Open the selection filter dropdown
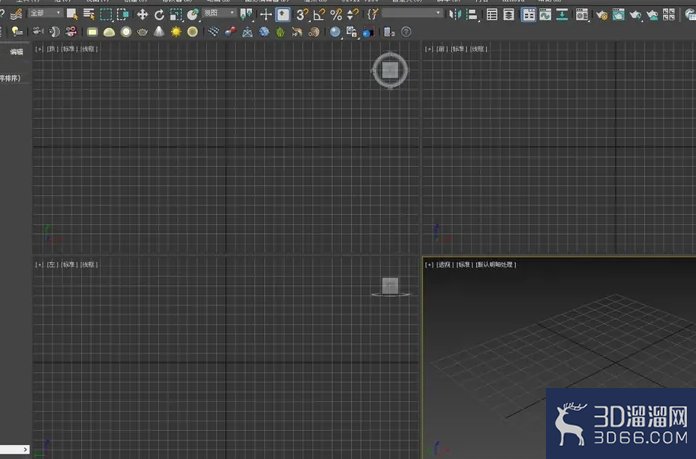 [46, 13]
